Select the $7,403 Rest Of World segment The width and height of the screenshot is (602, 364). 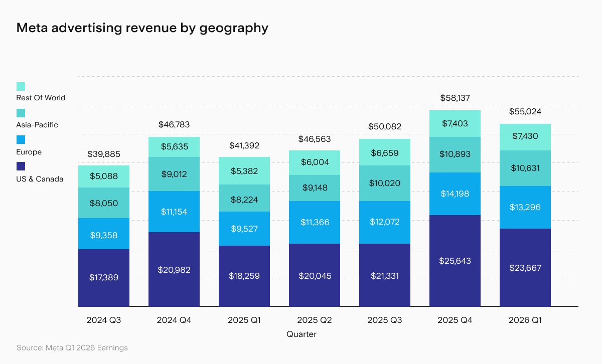pyautogui.click(x=455, y=123)
